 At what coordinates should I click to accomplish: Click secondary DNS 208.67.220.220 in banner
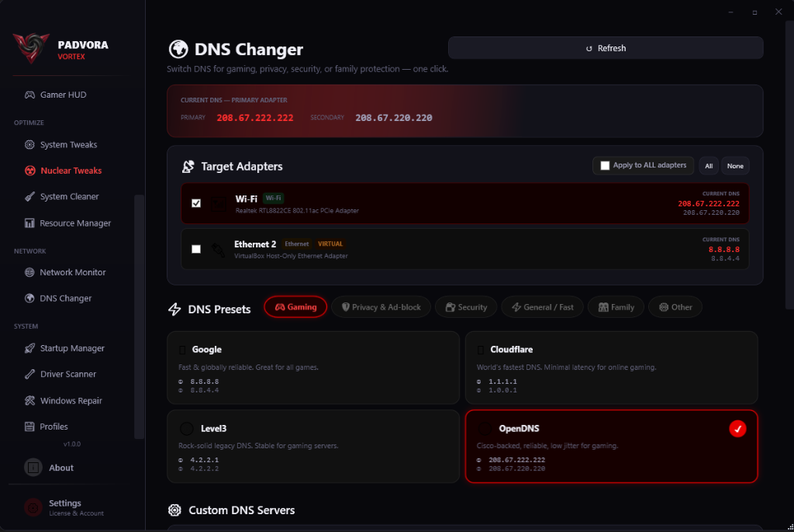(393, 118)
